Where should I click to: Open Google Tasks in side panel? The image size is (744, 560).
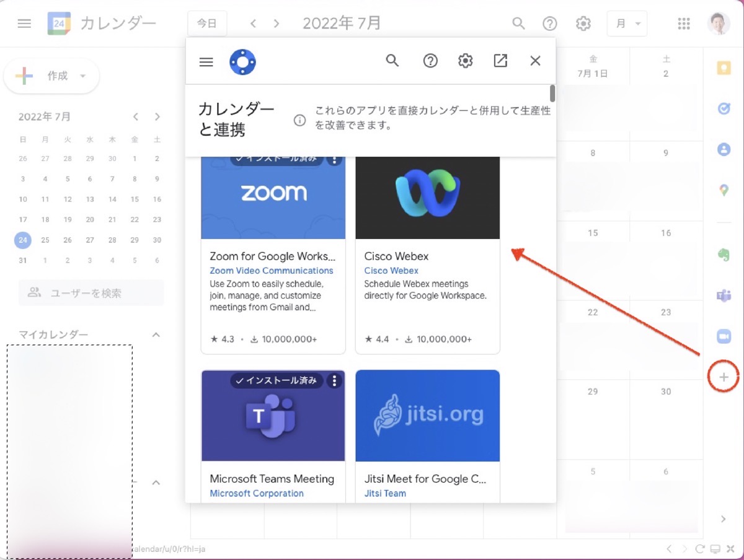click(x=724, y=108)
